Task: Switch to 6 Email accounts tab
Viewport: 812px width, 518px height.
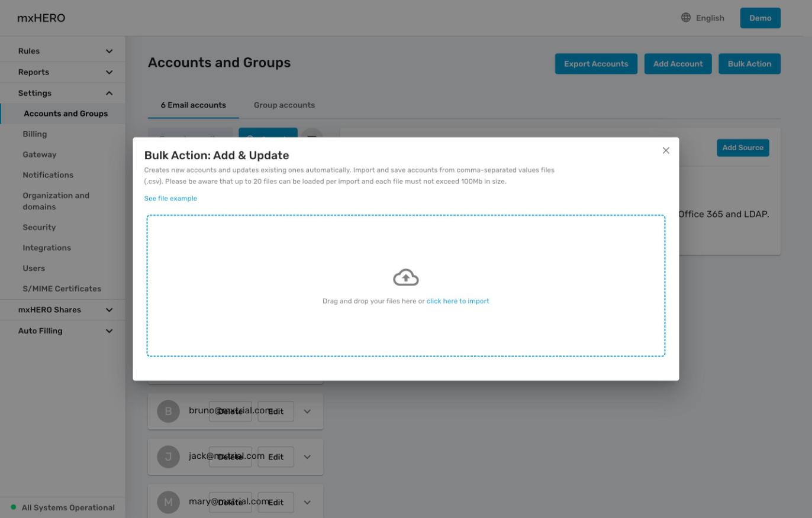Action: [x=194, y=105]
